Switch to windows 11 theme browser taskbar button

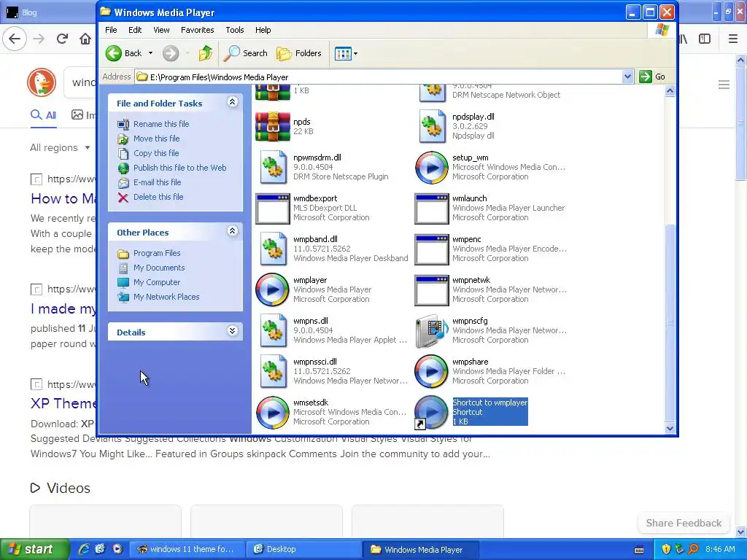point(187,549)
